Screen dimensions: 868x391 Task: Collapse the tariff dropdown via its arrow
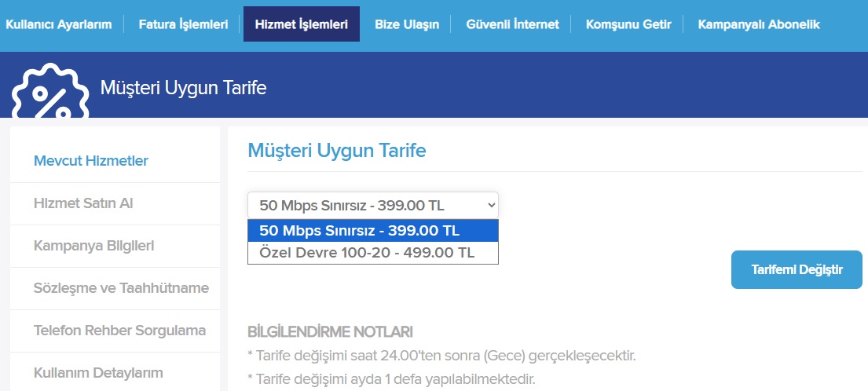pyautogui.click(x=491, y=205)
